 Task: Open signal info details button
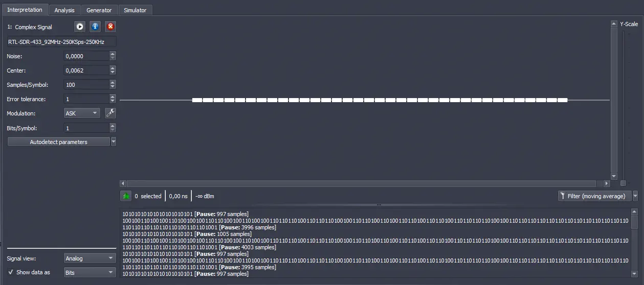(x=95, y=27)
